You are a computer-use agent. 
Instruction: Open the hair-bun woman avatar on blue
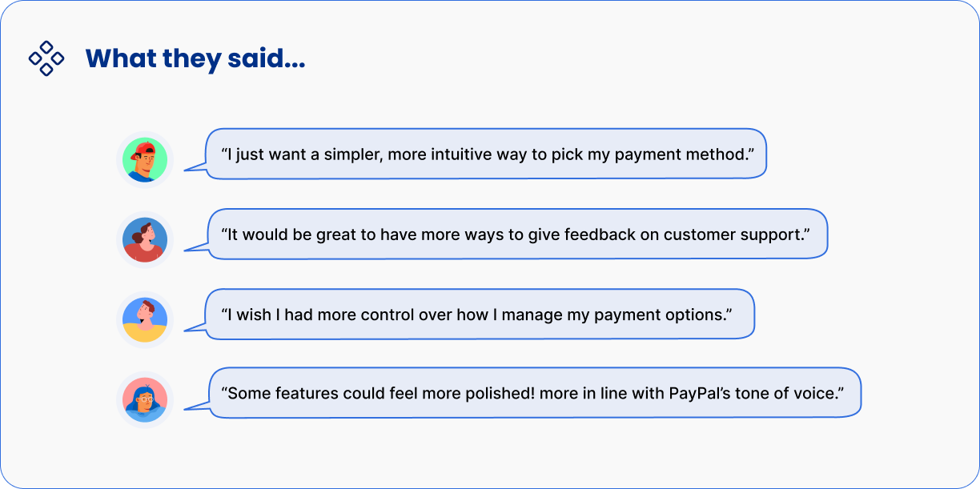click(145, 239)
